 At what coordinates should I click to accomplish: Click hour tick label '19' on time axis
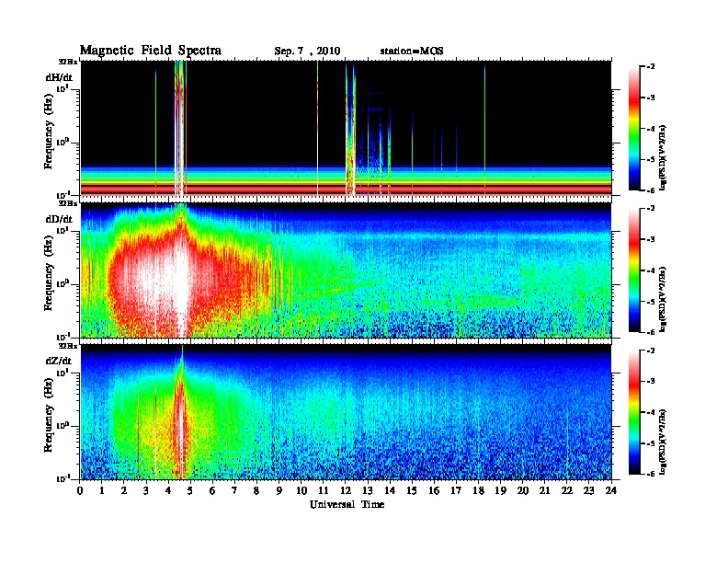click(x=500, y=491)
